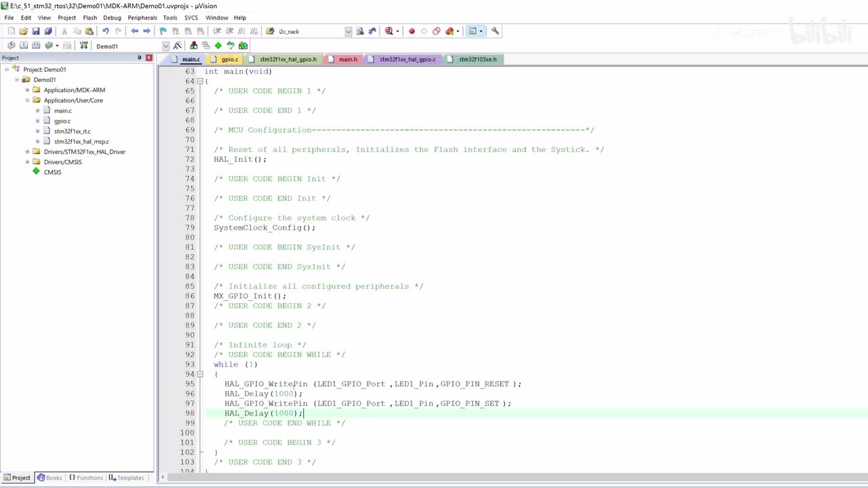Image resolution: width=868 pixels, height=488 pixels.
Task: Rebuild all target files with the Rebuild icon
Action: click(x=36, y=45)
